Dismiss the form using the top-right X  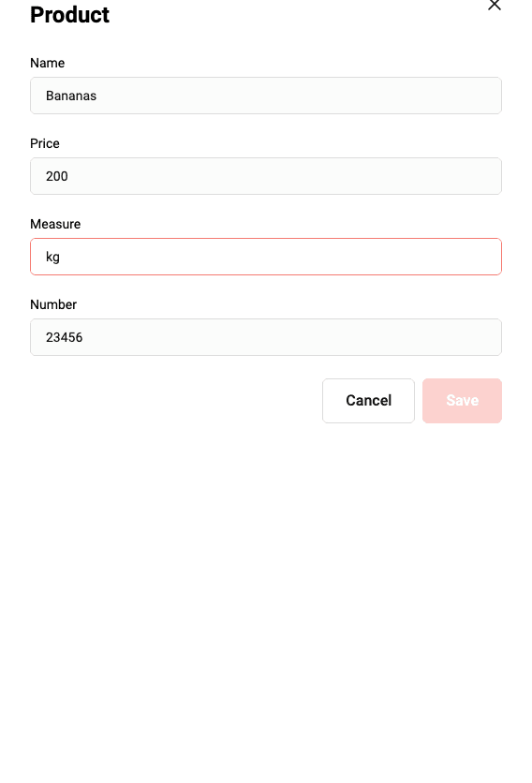coord(494,5)
